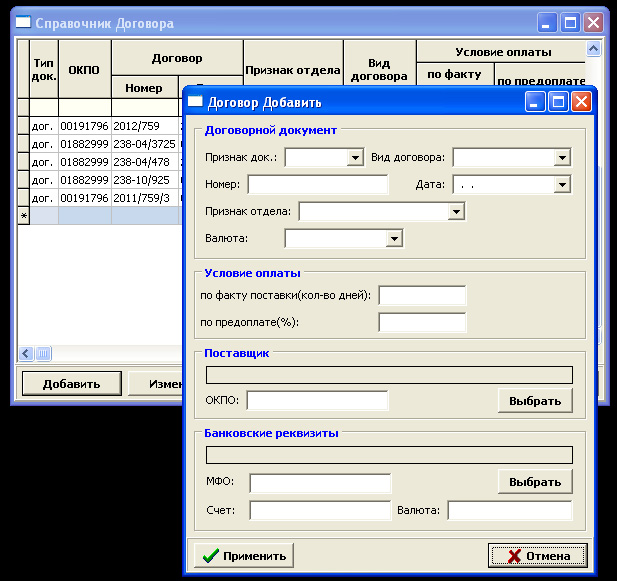
Task: Focus the по факту поставки days field
Action: coord(422,295)
